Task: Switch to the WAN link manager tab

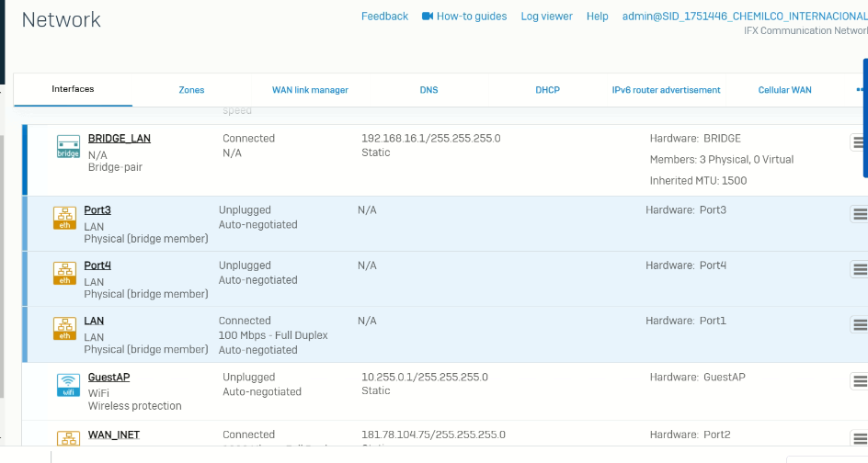Action: 310,90
